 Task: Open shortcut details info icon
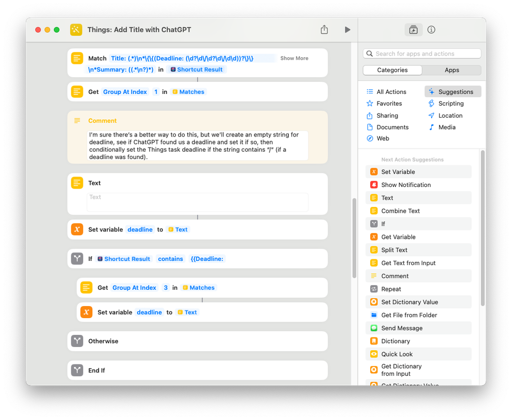[x=431, y=30]
